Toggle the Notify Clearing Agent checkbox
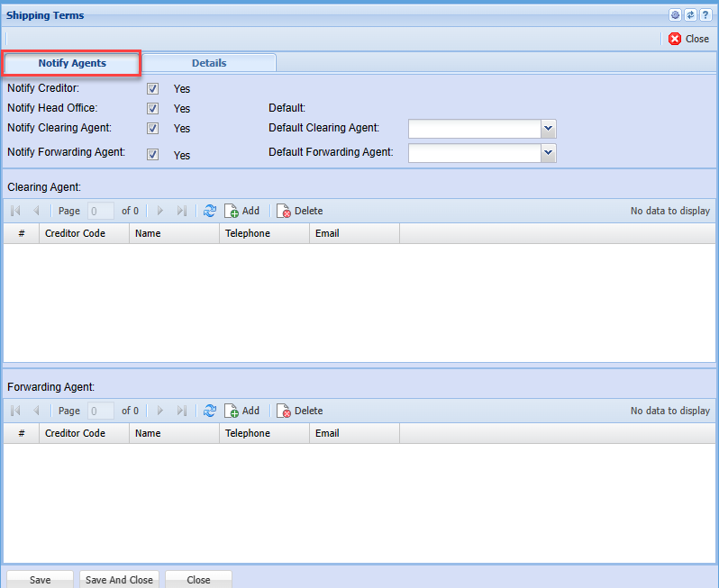 point(152,128)
